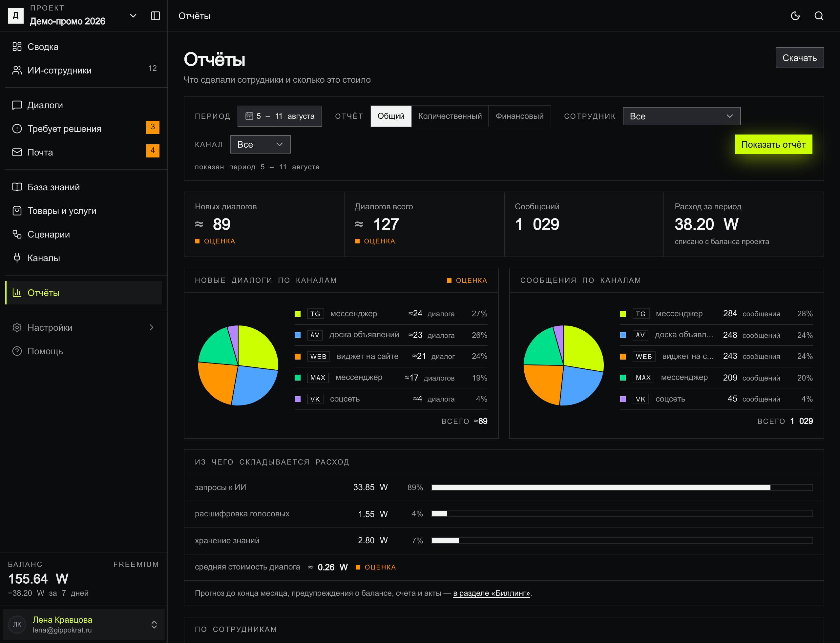
Task: Click the WEB tag in messages legend
Action: [643, 356]
